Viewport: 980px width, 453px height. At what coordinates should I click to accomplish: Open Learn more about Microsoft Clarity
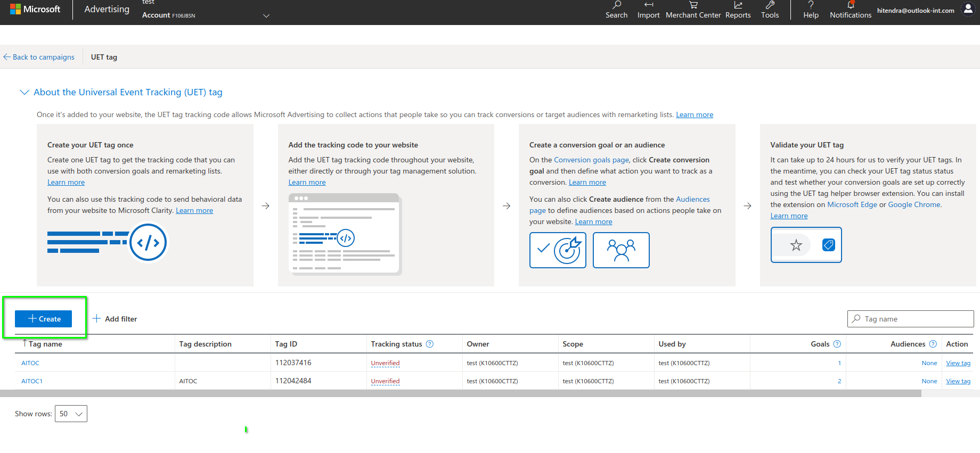tap(194, 210)
